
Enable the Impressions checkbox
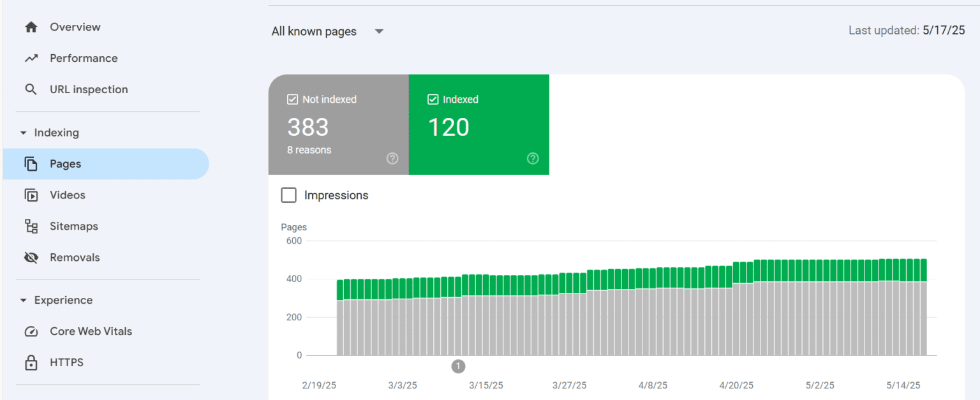[289, 195]
